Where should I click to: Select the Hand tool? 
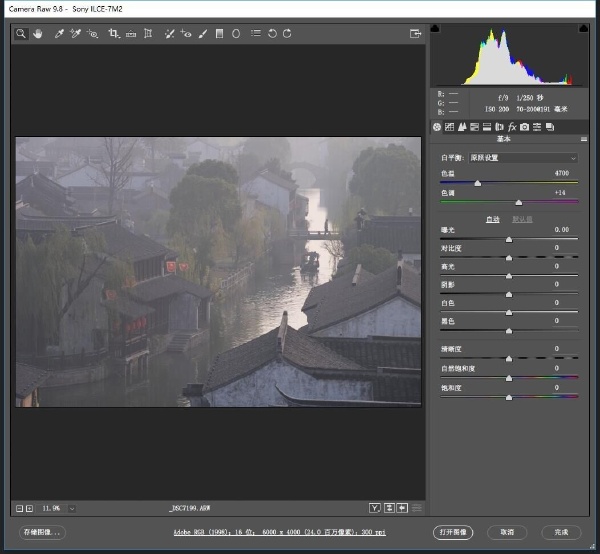[38, 33]
